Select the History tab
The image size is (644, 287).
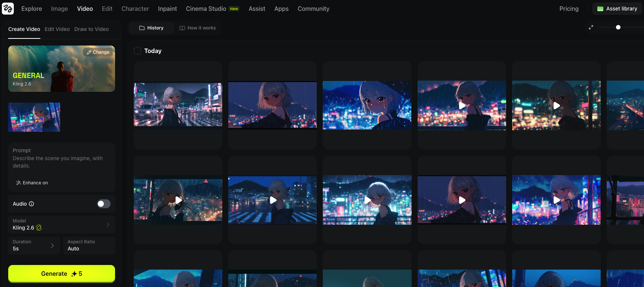[x=151, y=28]
